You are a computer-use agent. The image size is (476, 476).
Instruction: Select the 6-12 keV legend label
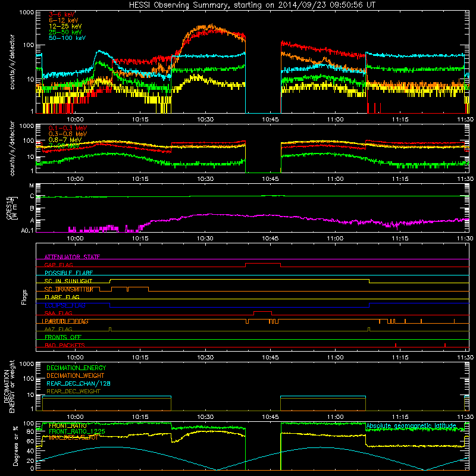64,20
